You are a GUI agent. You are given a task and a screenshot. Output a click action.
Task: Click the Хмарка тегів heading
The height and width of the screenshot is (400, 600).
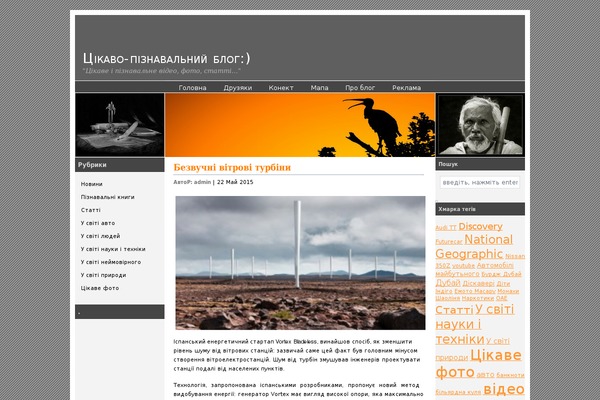(457, 209)
